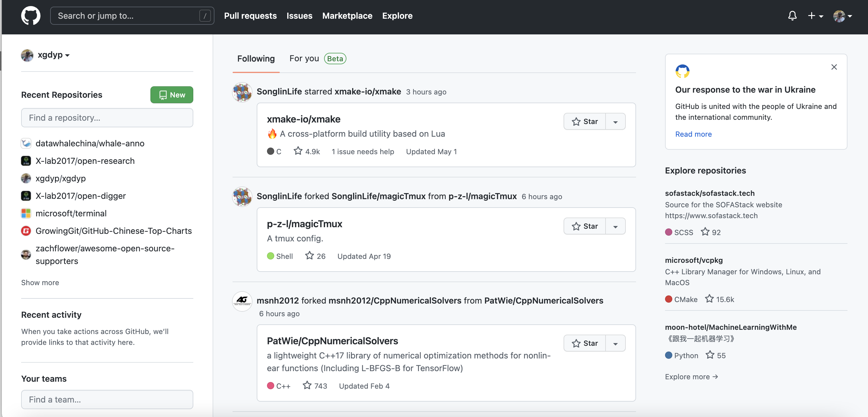Viewport: 868px width, 417px height.
Task: Open Marketplace in the top navigation
Action: 347,16
